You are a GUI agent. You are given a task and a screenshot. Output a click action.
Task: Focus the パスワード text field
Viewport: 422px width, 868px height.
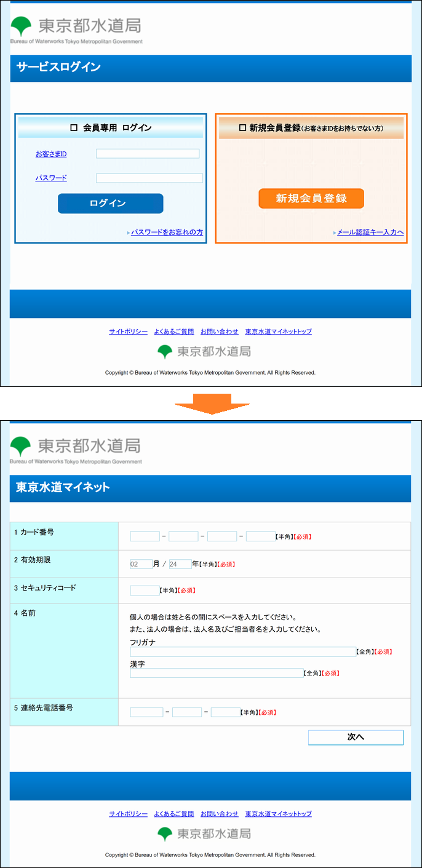149,178
